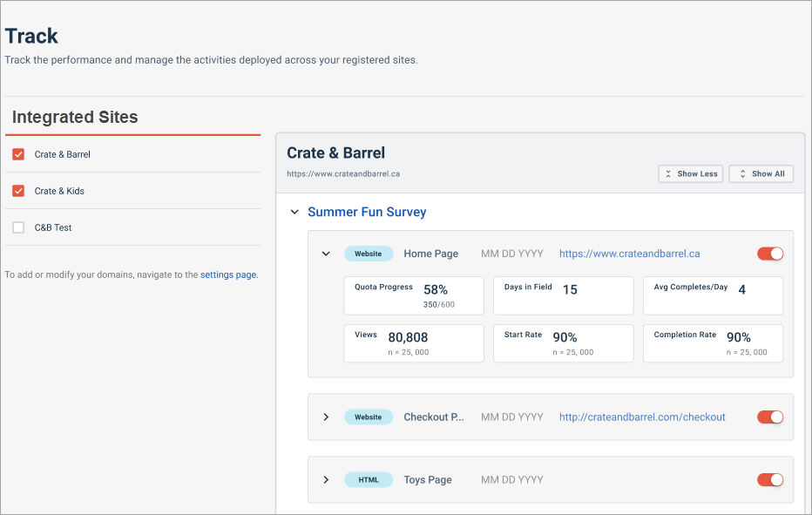This screenshot has width=812, height=515.
Task: Expand the Checkout Page row chevron
Action: tap(326, 417)
